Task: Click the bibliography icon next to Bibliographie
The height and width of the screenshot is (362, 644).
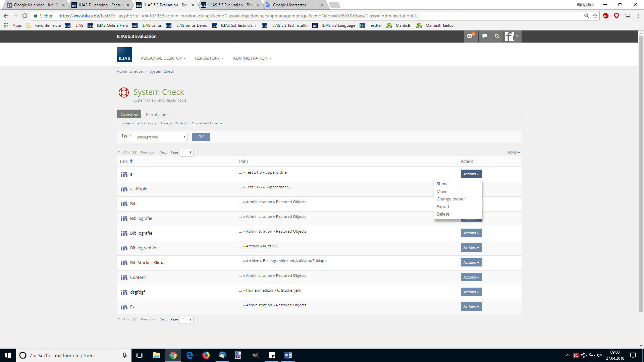Action: coord(124,248)
